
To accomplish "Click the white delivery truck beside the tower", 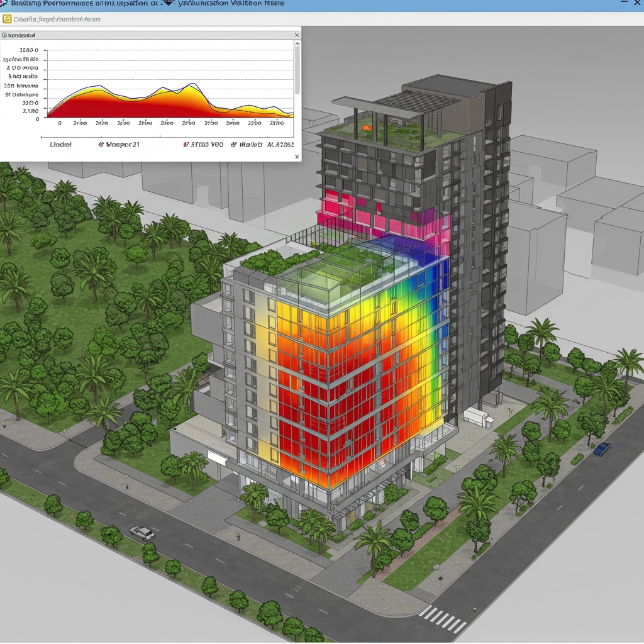I will coord(479,418).
